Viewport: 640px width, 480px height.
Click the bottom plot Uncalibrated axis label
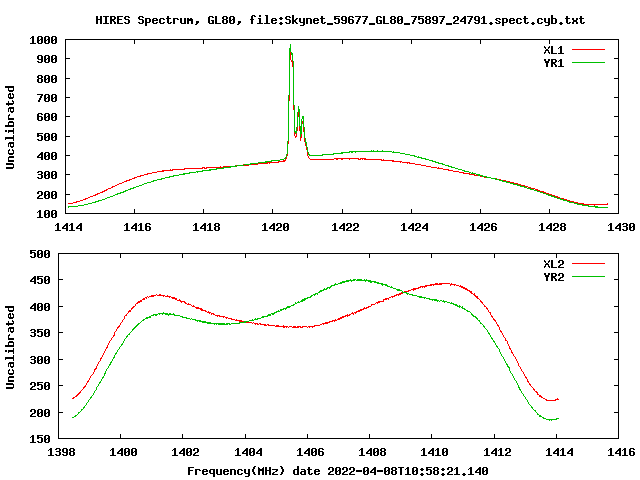(x=10, y=347)
